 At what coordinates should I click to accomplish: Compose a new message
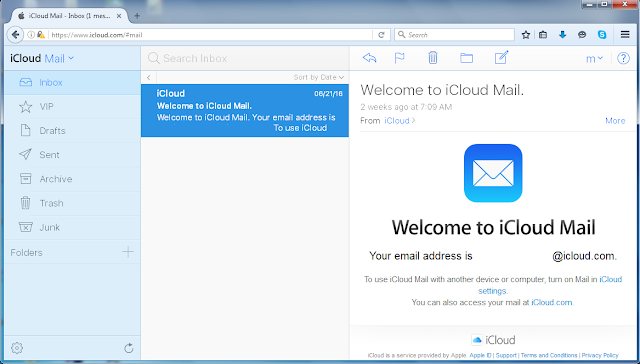[x=502, y=58]
